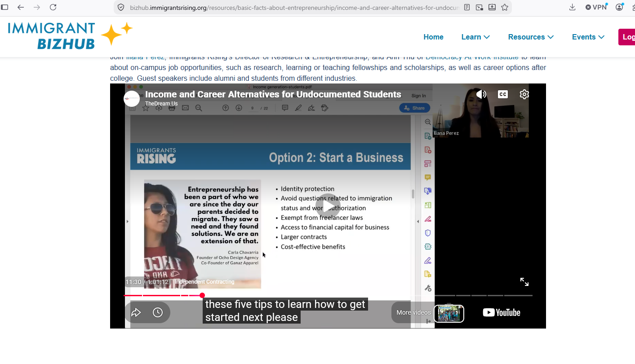This screenshot has height=364, width=635.
Task: Go to Immigrant BizHub homepage via logo
Action: pos(71,35)
